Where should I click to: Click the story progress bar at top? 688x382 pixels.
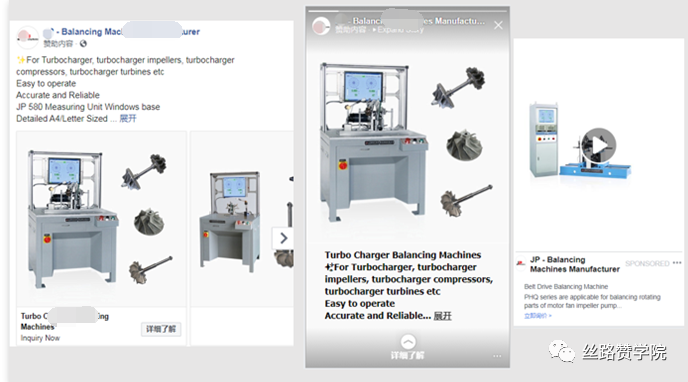(x=408, y=11)
